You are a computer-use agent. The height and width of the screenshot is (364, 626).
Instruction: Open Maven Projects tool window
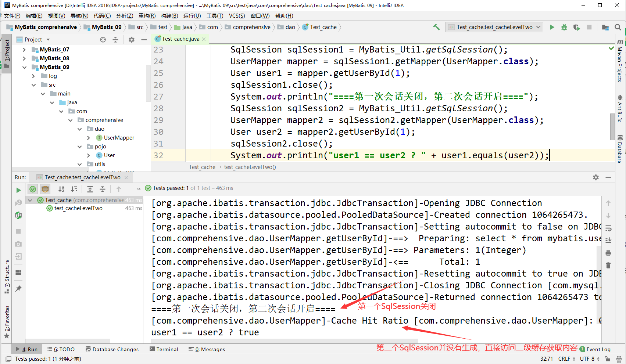click(620, 60)
